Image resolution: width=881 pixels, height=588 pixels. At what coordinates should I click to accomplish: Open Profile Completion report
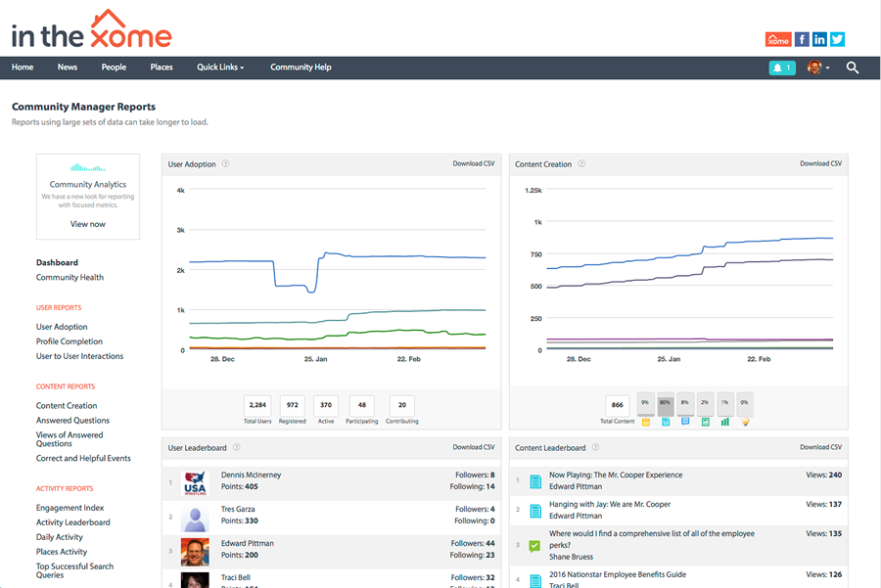tap(70, 341)
